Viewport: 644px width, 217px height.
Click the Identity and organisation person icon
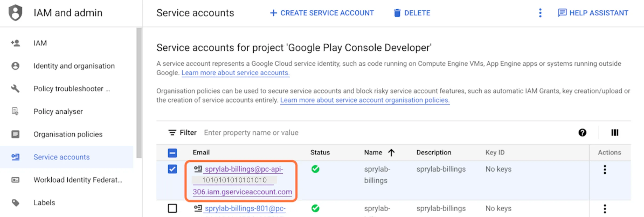pos(15,66)
